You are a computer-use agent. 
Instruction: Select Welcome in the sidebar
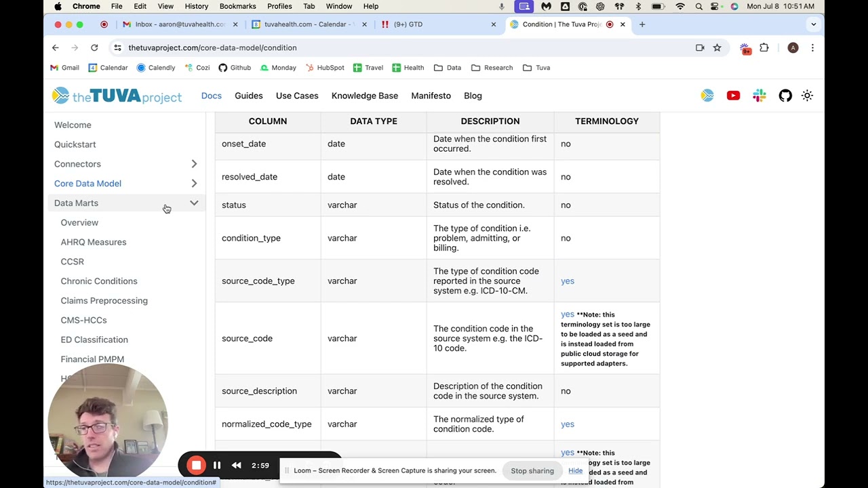click(73, 125)
